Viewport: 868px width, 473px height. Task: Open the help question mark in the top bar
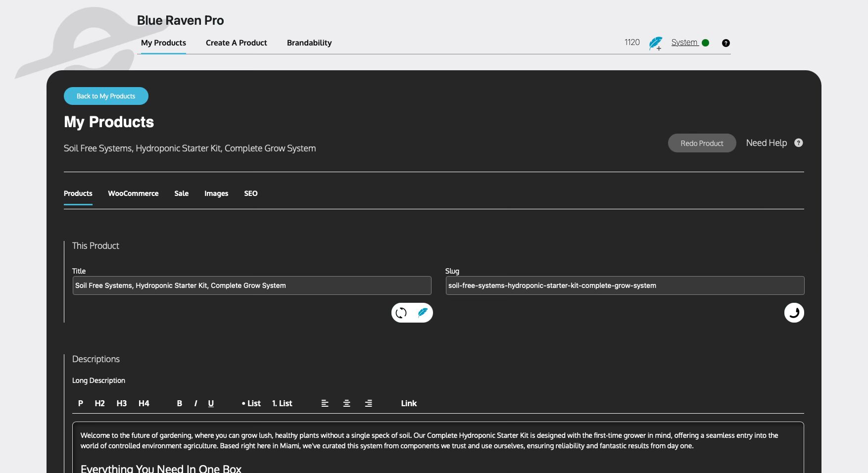pyautogui.click(x=726, y=43)
